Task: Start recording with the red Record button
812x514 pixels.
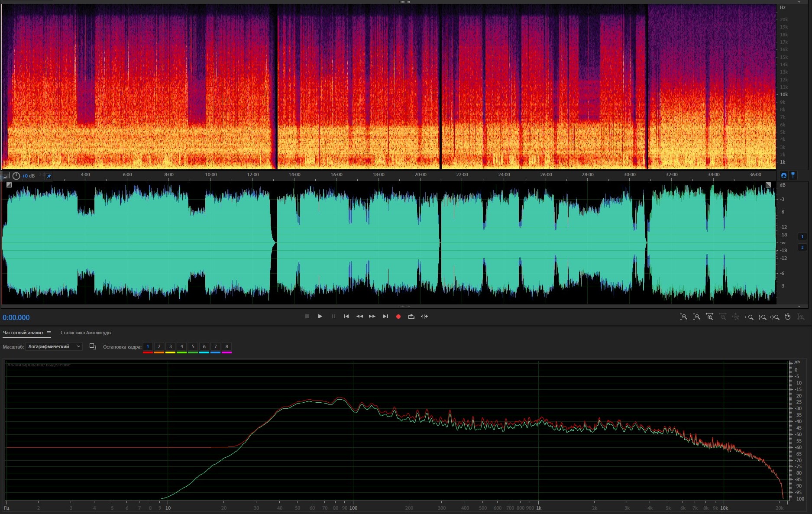Action: click(x=398, y=317)
